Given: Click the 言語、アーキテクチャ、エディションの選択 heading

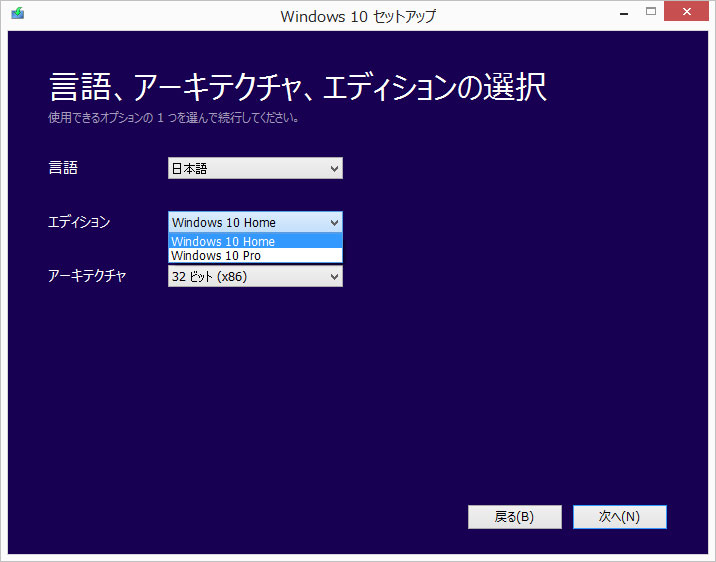Looking at the screenshot, I should tap(298, 87).
